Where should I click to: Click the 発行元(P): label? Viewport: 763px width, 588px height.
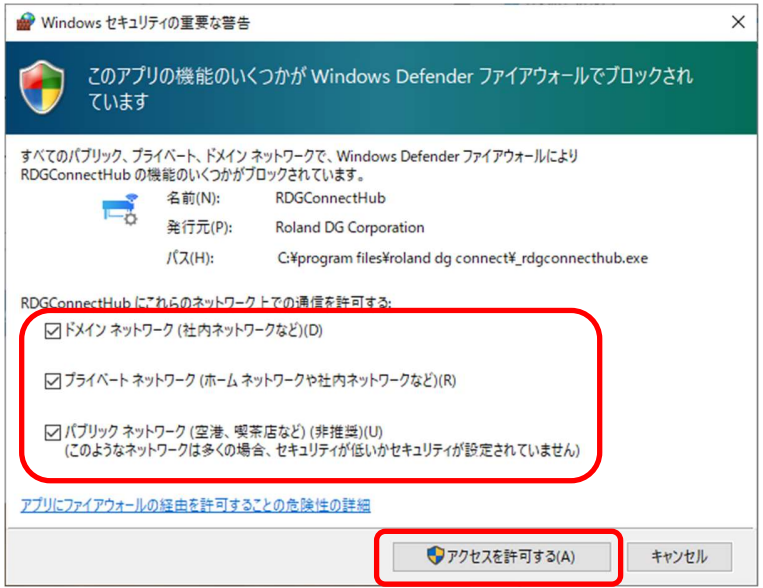click(199, 227)
